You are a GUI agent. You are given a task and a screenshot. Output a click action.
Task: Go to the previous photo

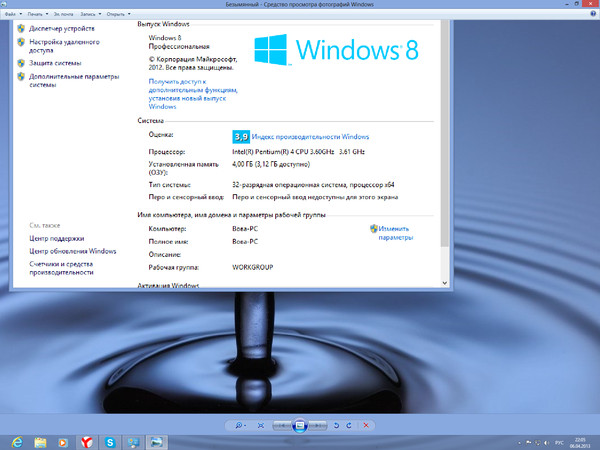[x=283, y=425]
